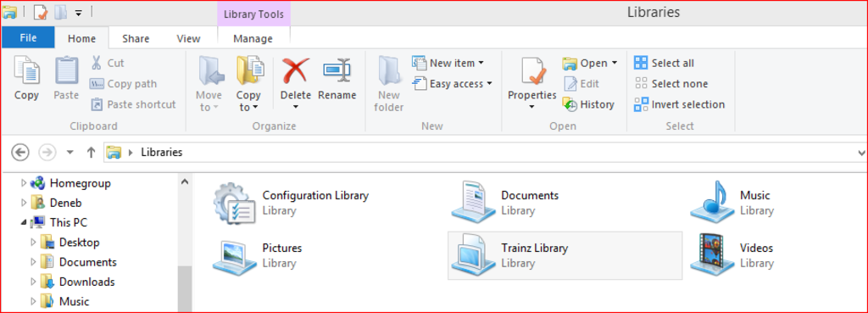This screenshot has width=868, height=313.
Task: Click navigation pane scrollbar up arrow
Action: click(185, 182)
